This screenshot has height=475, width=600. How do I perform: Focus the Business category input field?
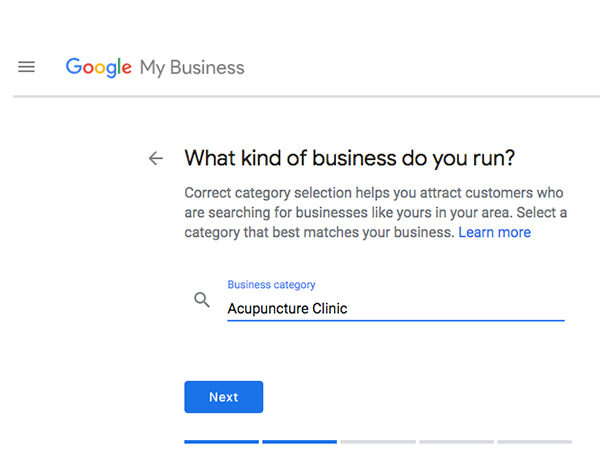click(395, 308)
